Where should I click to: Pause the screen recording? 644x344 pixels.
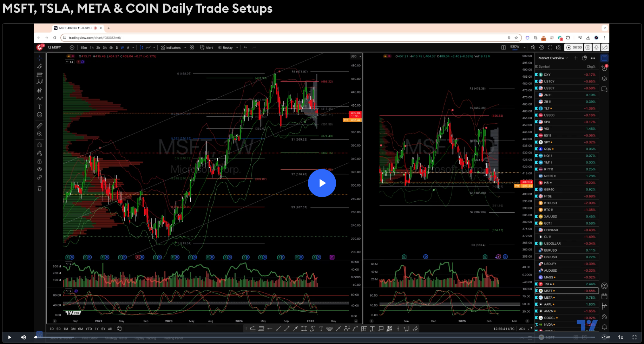click(x=588, y=47)
